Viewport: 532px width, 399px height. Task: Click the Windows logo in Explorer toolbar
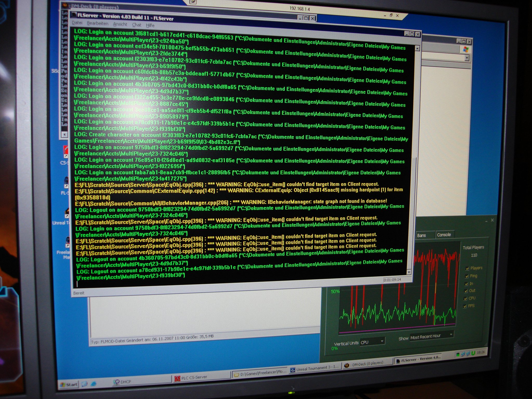466,50
